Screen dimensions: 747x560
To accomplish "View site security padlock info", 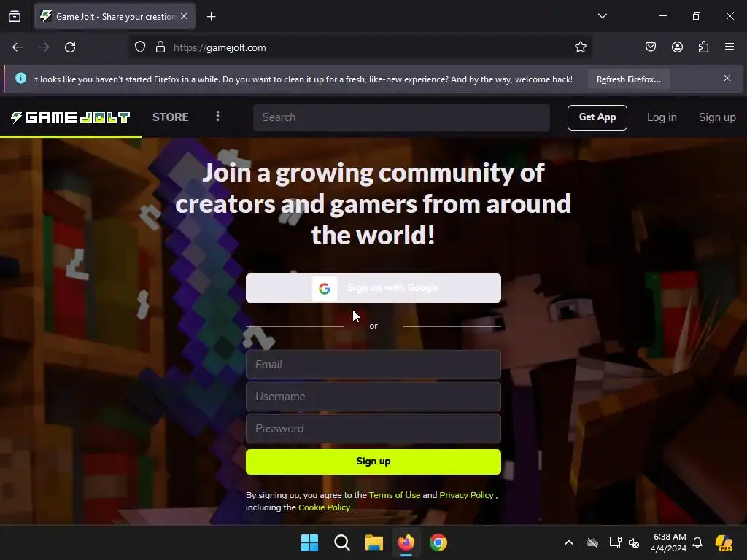I will tap(160, 47).
